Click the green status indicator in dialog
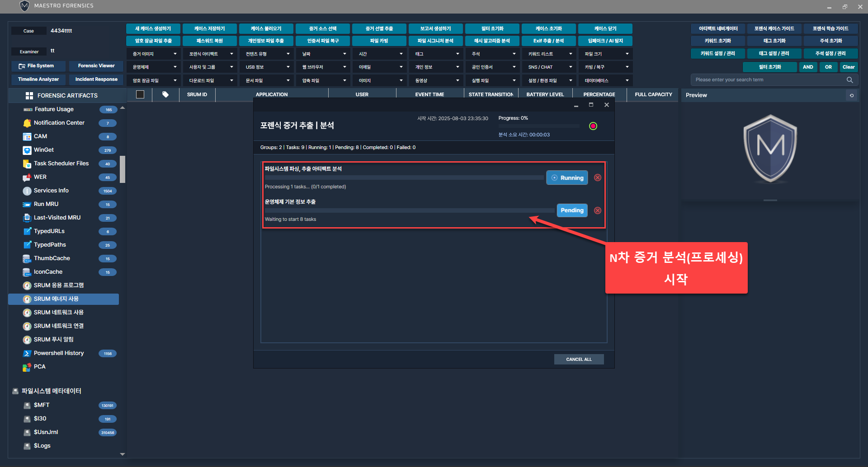The image size is (868, 467). click(x=593, y=126)
